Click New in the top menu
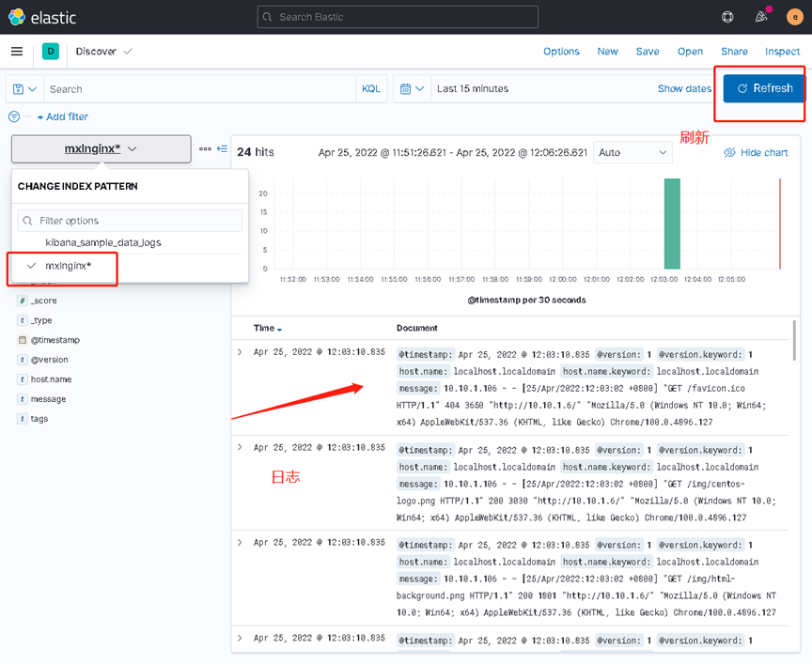This screenshot has height=664, width=812. (607, 52)
